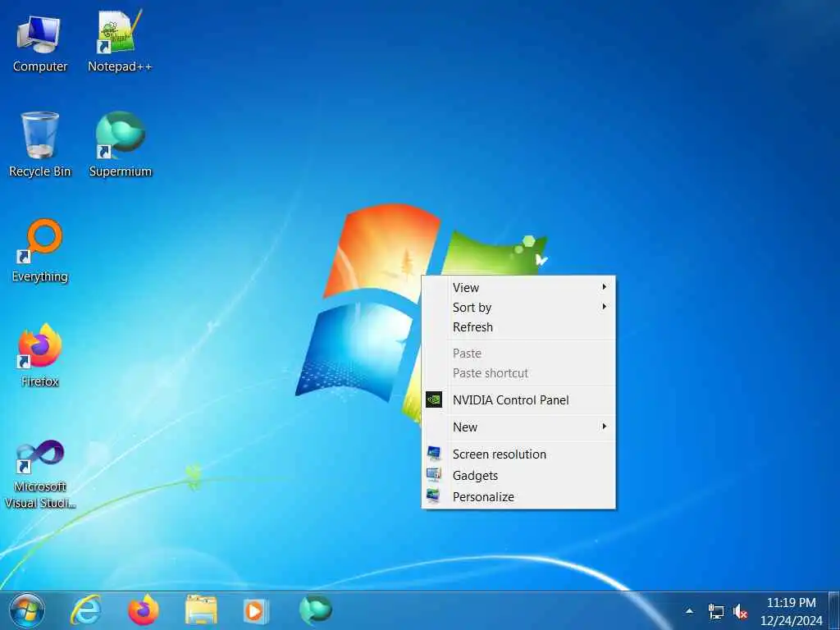
Task: Click the New submenu arrow
Action: (605, 427)
